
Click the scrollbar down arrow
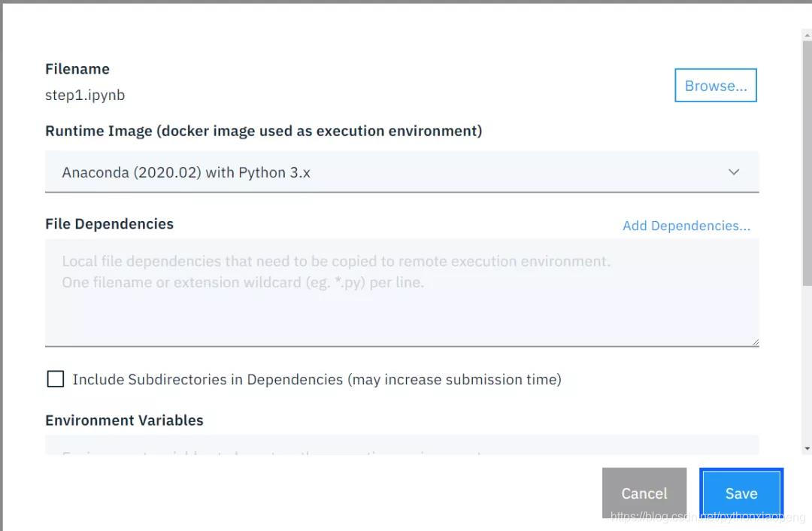coord(807,448)
